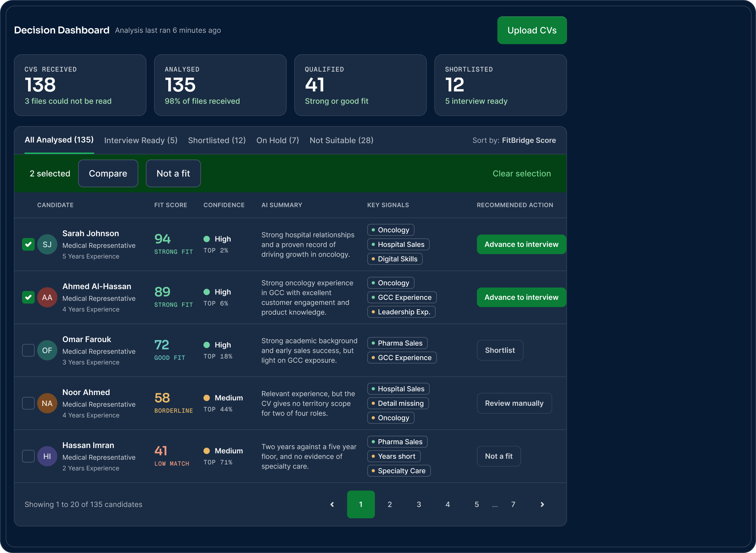Click the Digital Skills tag on Sarah Johnson

click(395, 259)
